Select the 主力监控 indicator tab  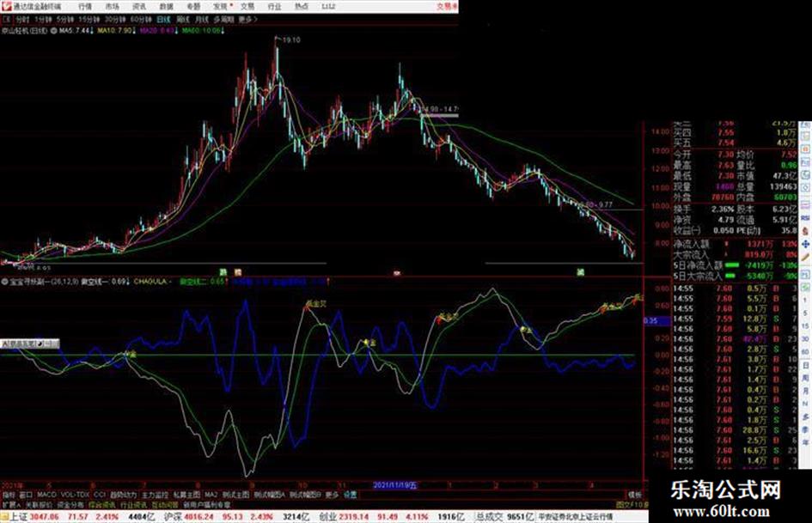[155, 495]
